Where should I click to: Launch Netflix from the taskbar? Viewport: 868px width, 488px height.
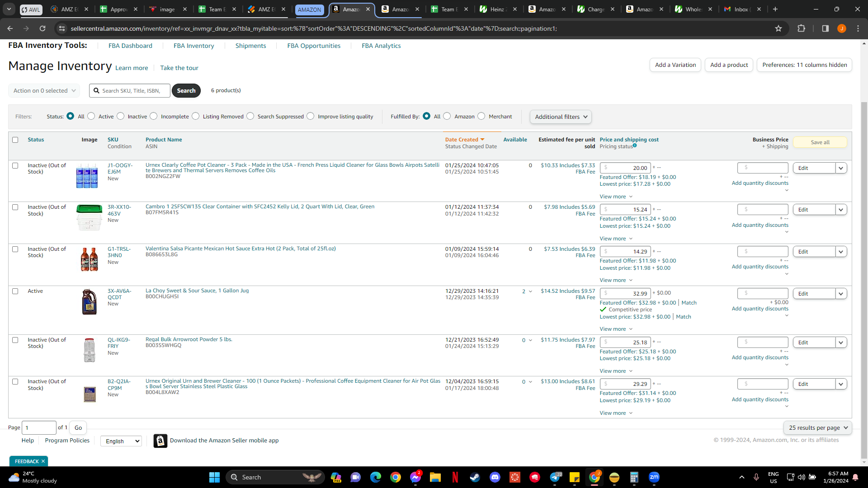pos(455,477)
